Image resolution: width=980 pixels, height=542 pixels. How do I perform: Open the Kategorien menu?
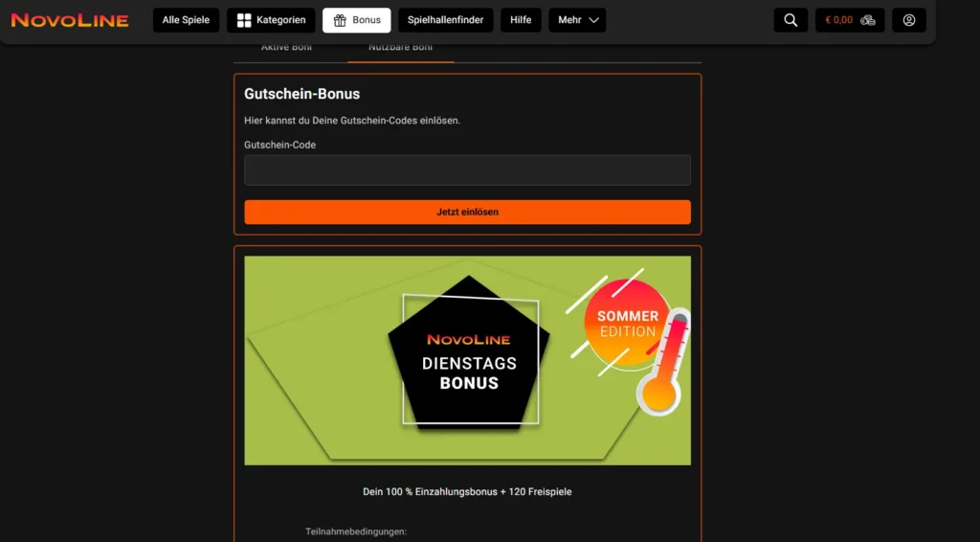coord(271,20)
